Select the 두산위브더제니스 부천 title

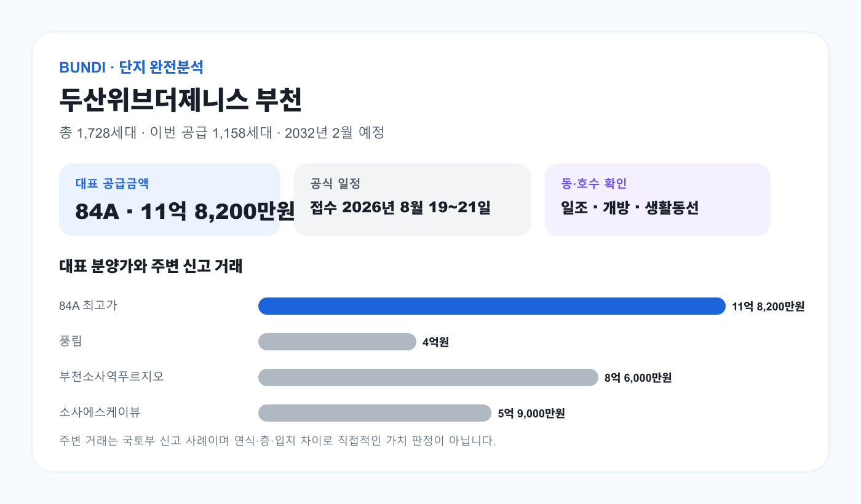coord(181,100)
